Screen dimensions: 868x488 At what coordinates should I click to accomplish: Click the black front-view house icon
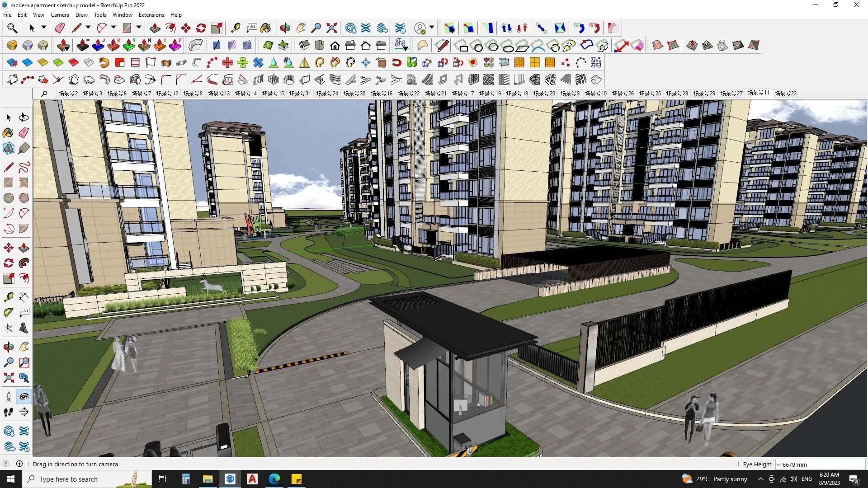click(x=335, y=45)
